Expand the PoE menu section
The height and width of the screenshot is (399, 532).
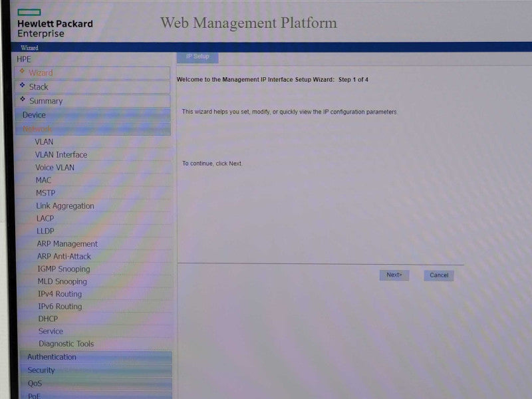[96, 395]
